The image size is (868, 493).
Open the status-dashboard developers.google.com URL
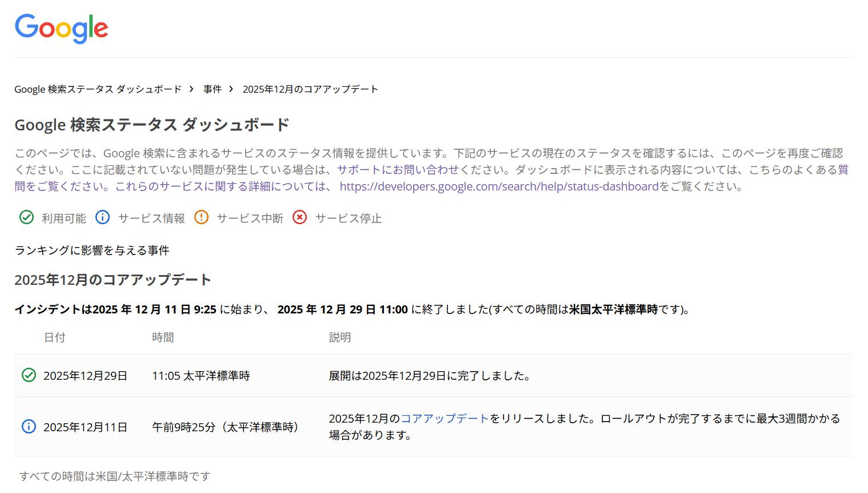pyautogui.click(x=497, y=186)
